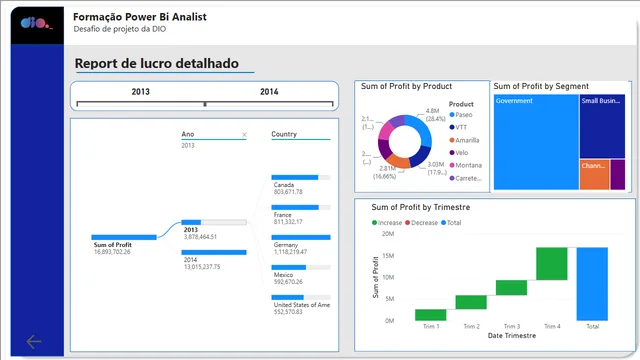Select the 2014 node in decomposition tree
This screenshot has width=640, height=360.
[214, 252]
